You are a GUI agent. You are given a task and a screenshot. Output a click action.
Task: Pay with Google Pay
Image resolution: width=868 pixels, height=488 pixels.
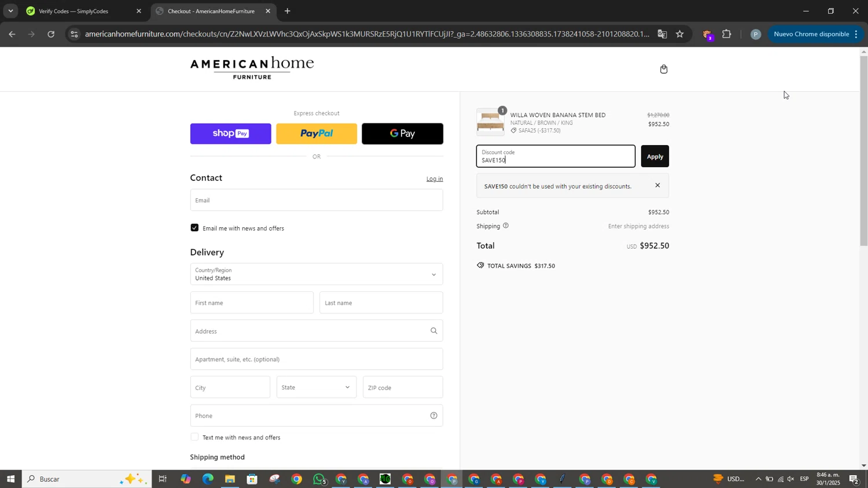402,134
